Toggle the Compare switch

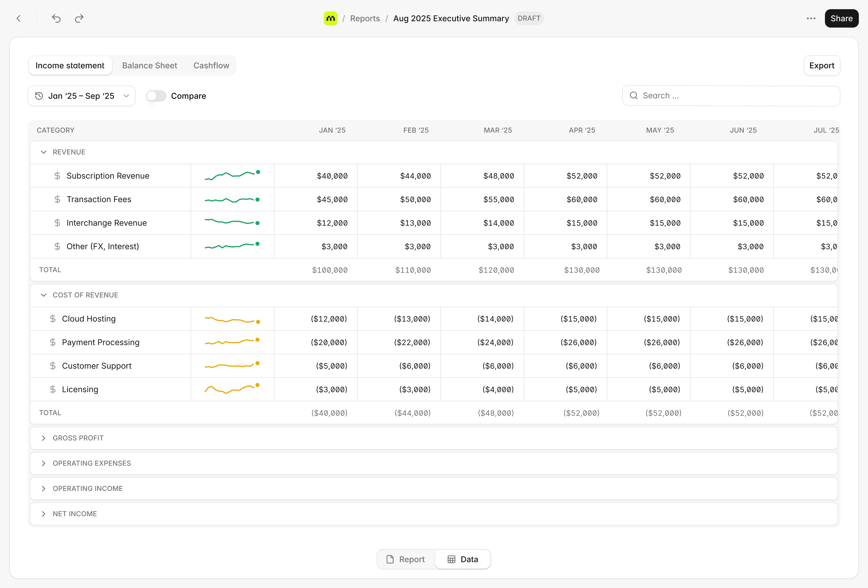[156, 96]
